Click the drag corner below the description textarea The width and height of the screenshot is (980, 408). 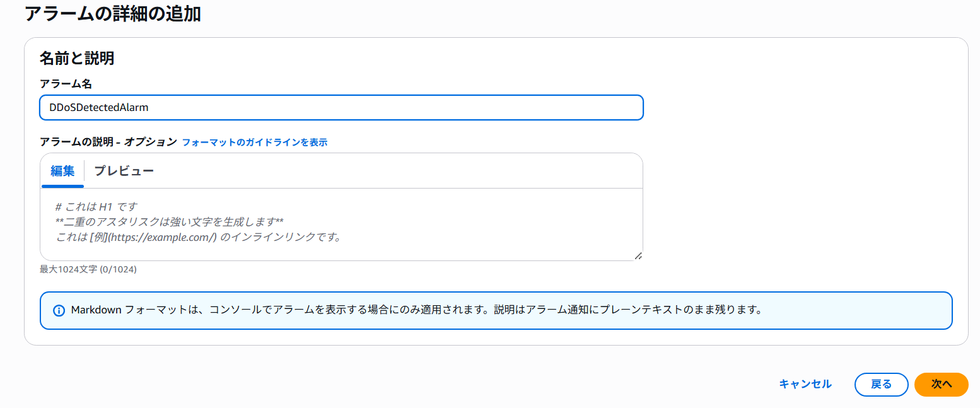pos(639,256)
